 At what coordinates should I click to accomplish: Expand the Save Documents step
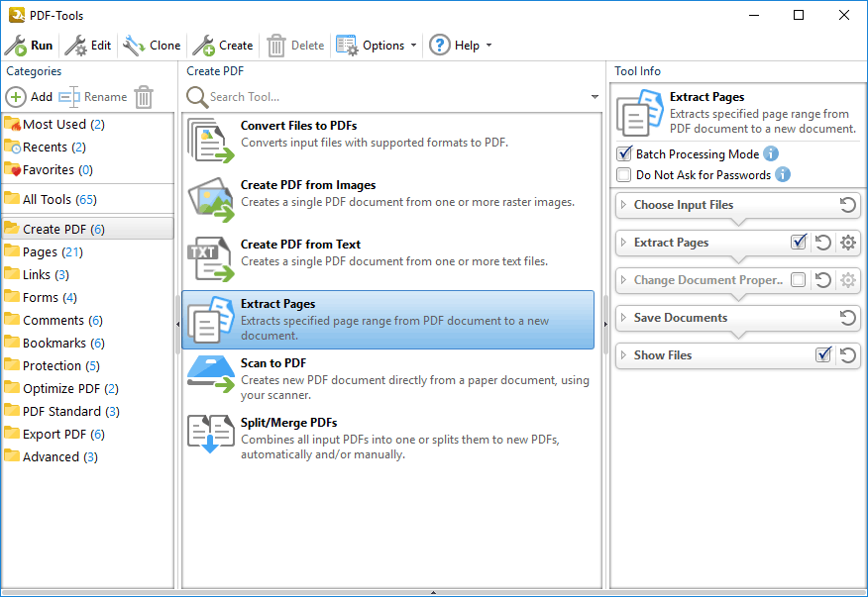(x=623, y=318)
